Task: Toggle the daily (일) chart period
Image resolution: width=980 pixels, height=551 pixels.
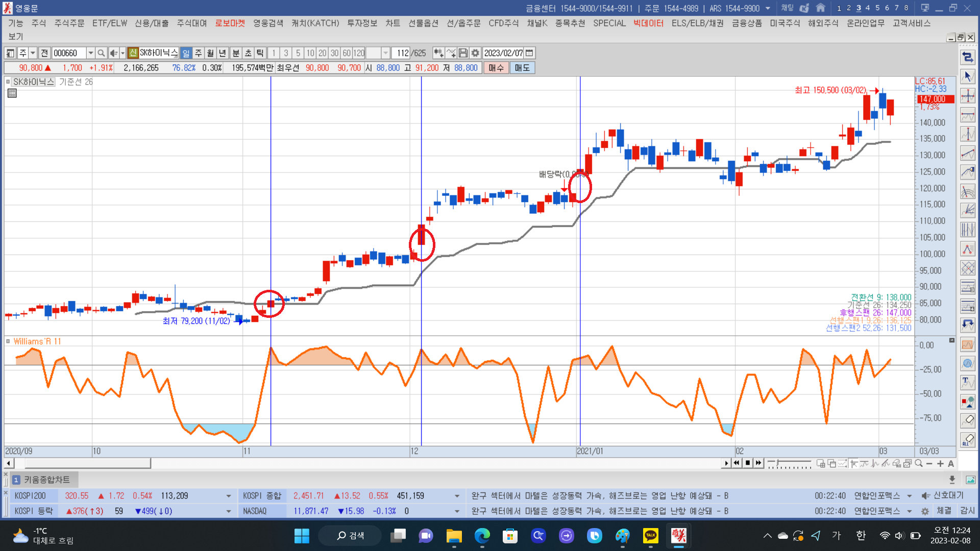Action: coord(186,53)
